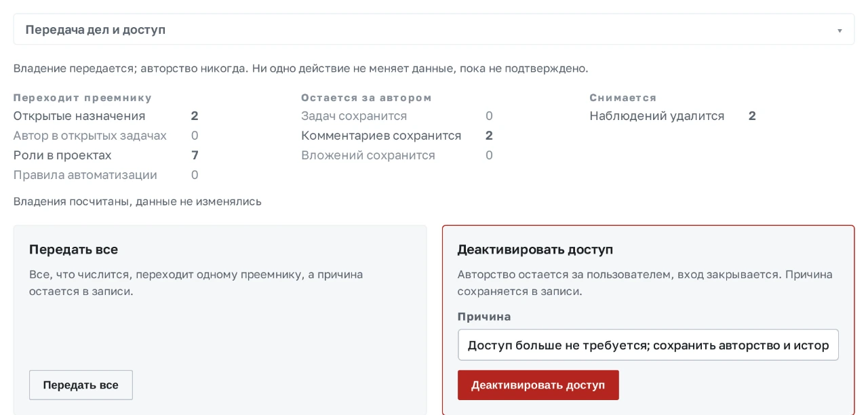Select the Комментариев сохранится label
The width and height of the screenshot is (868, 415).
pyautogui.click(x=381, y=136)
